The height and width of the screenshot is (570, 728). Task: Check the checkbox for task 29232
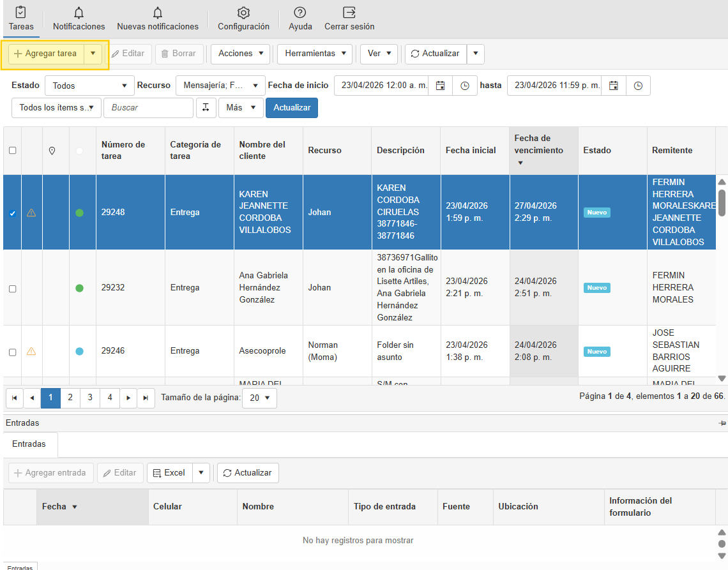click(12, 289)
